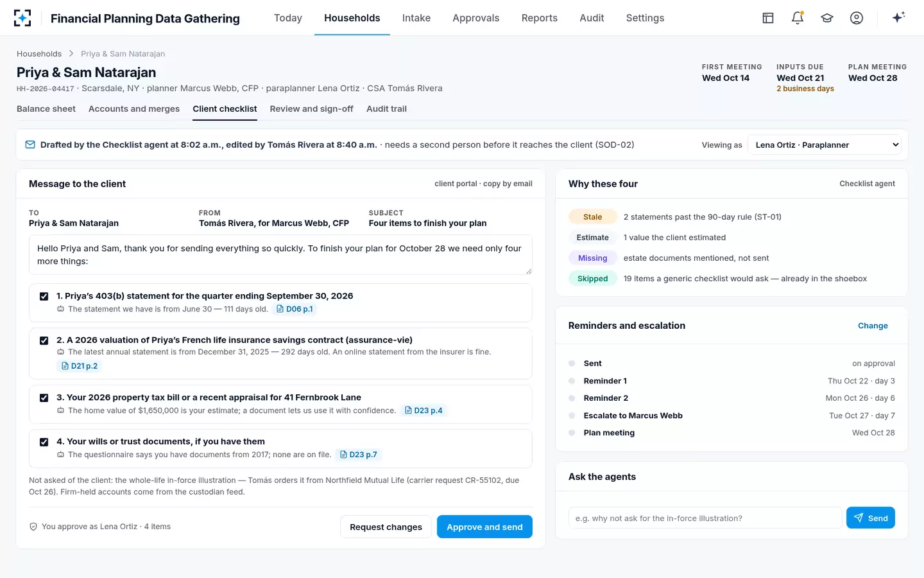Open the Viewing as role dropdown

pyautogui.click(x=825, y=145)
